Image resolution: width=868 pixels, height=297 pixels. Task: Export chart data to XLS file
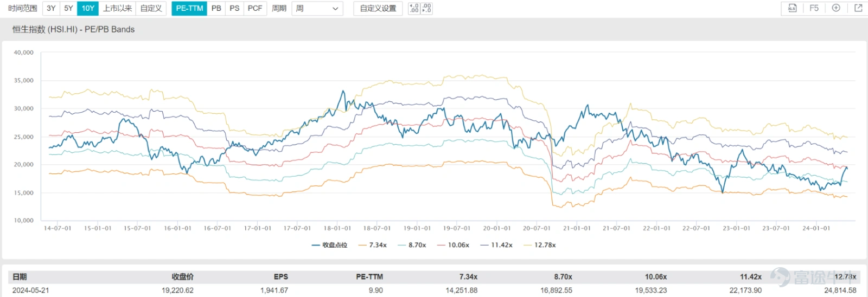tap(792, 8)
